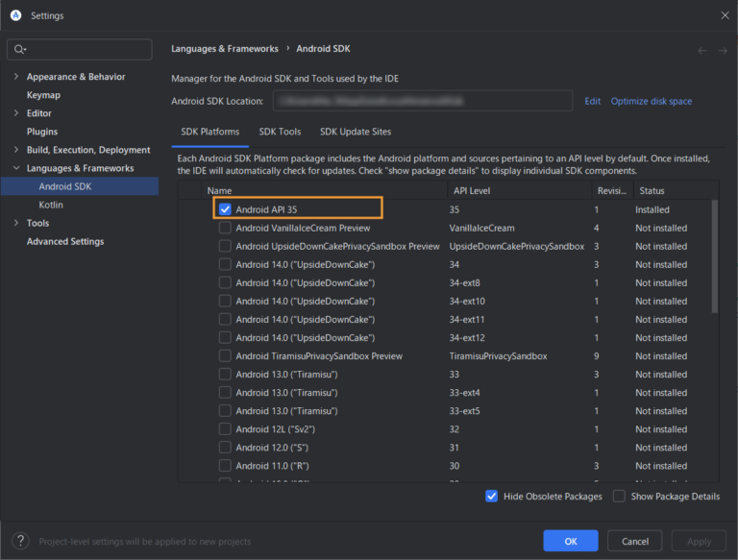Screen dimensions: 738x560
Task: Click the Optimize disk space link
Action: click(x=651, y=101)
